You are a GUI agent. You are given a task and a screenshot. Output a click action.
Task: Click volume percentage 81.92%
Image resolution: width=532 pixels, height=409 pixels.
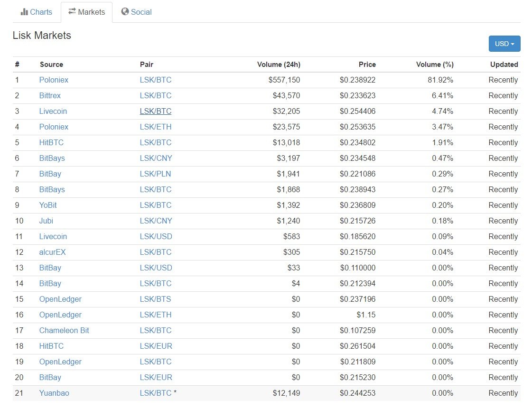click(440, 80)
